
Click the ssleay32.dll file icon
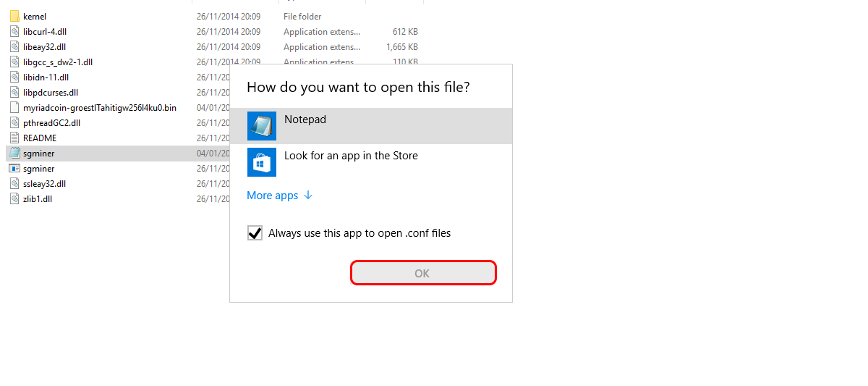click(x=14, y=183)
